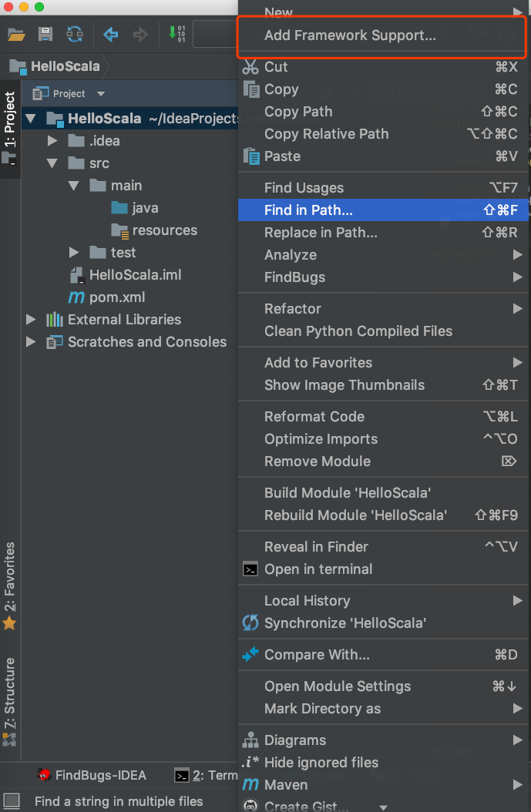Choose Replace in Path... menu entry

[x=383, y=233]
